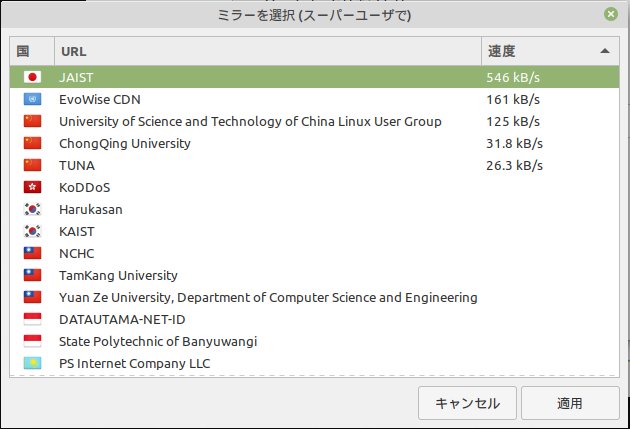Choose the TamKang University mirror
Screen dimensions: 630x429
(314, 275)
